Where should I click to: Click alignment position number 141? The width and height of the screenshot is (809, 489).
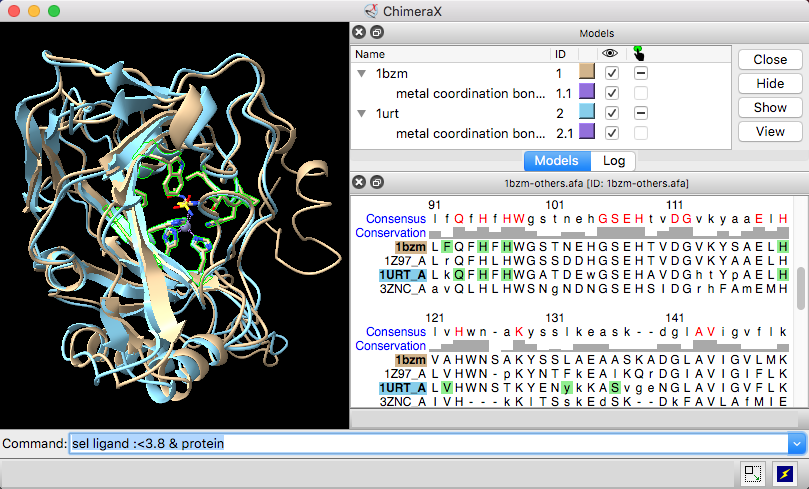tap(675, 318)
